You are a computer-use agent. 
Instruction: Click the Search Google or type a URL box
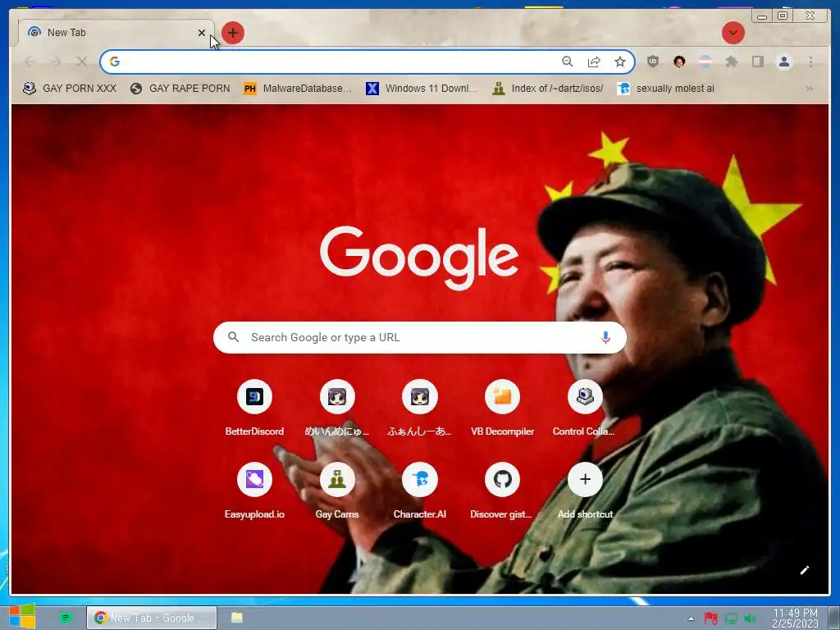(419, 337)
